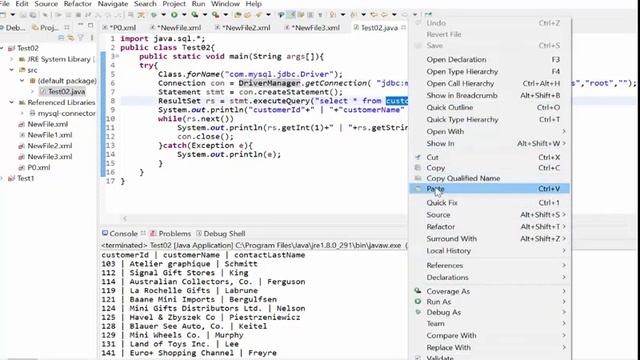The image size is (640, 360).
Task: Open the Package Explorer view menu icon
Action: [92, 38]
